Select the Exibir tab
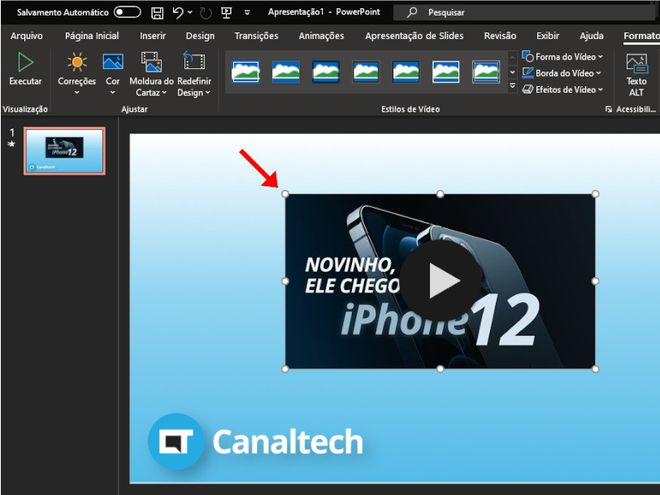Screen dimensions: 660x495 click(x=548, y=36)
